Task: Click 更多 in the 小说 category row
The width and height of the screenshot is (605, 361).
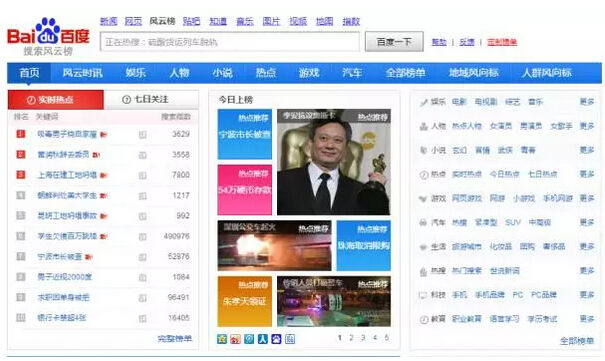Action: click(587, 150)
